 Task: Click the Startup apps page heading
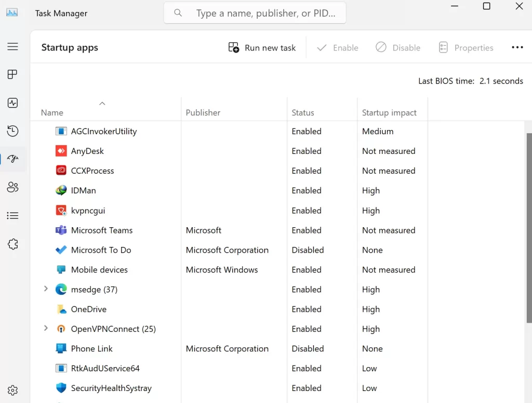(70, 47)
